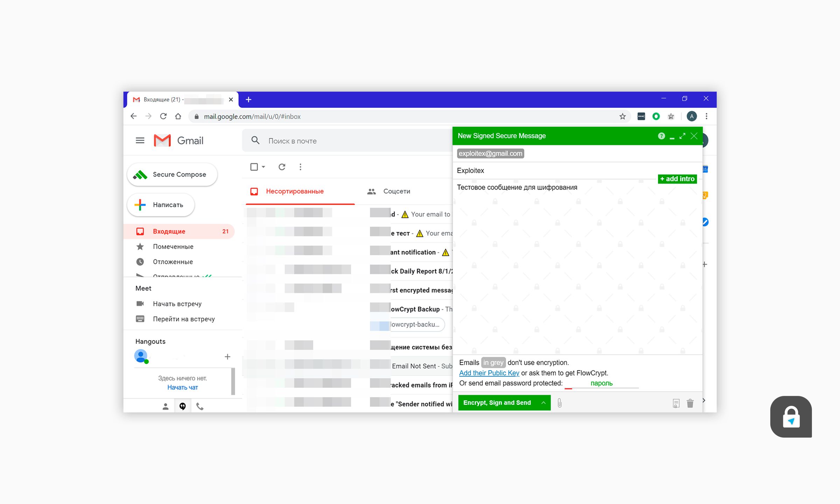The image size is (840, 504).
Task: Expand the Gmail navigation hamburger menu
Action: [140, 140]
